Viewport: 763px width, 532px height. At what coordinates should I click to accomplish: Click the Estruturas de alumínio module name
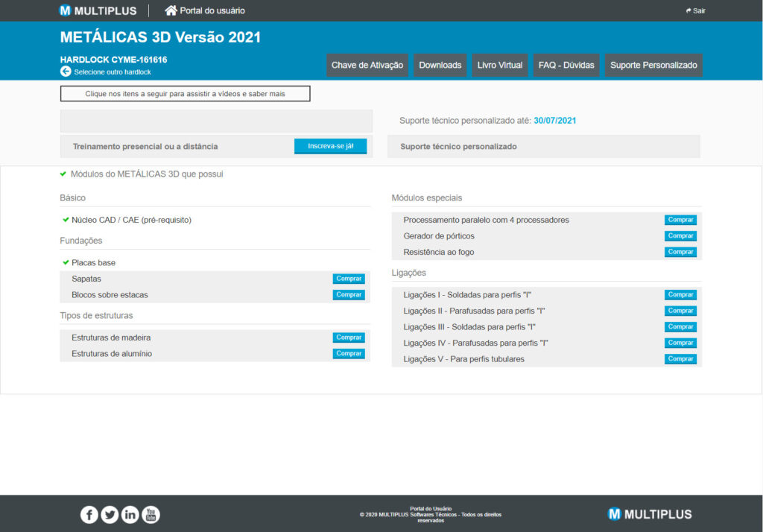click(112, 354)
